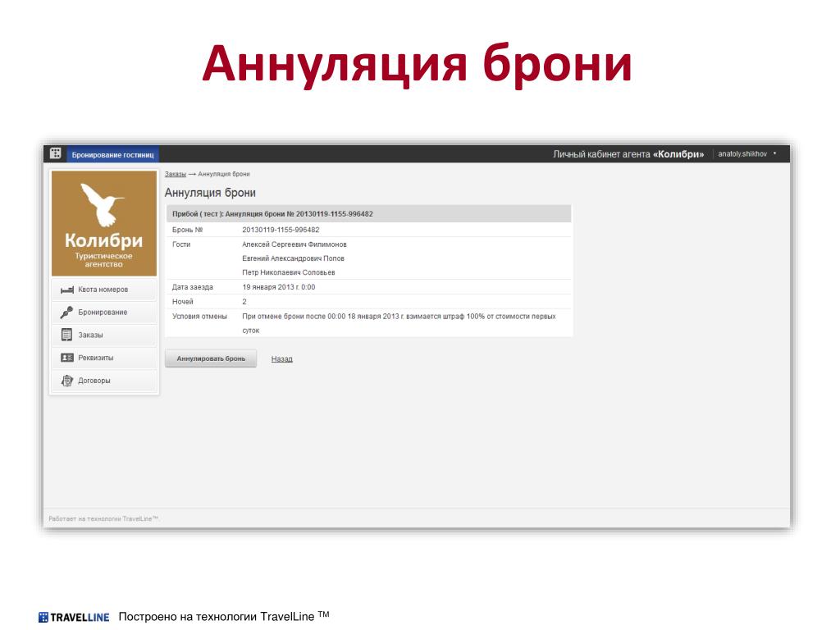Click the Аннуляция брони page heading
Image resolution: width=840 pixels, height=630 pixels.
coord(210,193)
